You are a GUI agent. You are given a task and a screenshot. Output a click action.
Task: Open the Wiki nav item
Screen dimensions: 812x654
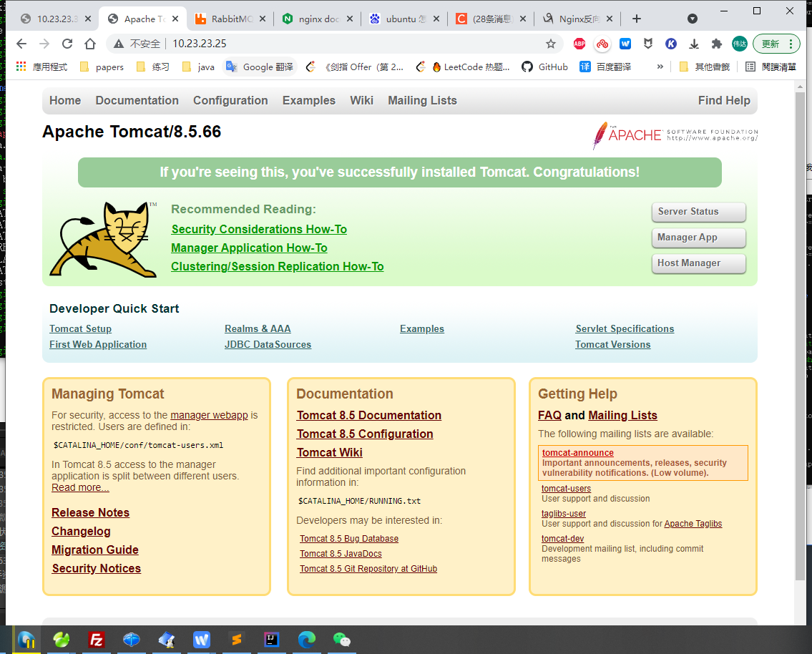pyautogui.click(x=361, y=100)
